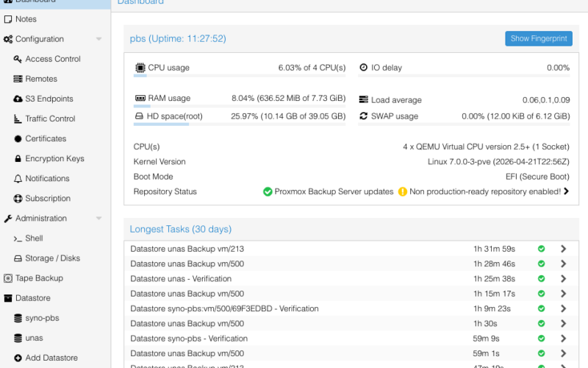Click the Load average icon
588x368 pixels.
(x=363, y=99)
